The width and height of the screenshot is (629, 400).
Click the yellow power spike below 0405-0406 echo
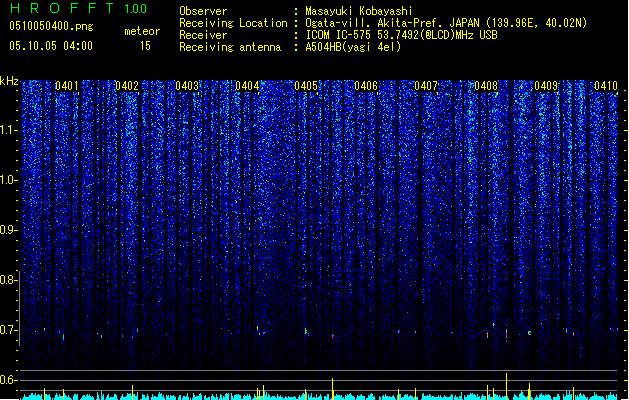tap(332, 388)
